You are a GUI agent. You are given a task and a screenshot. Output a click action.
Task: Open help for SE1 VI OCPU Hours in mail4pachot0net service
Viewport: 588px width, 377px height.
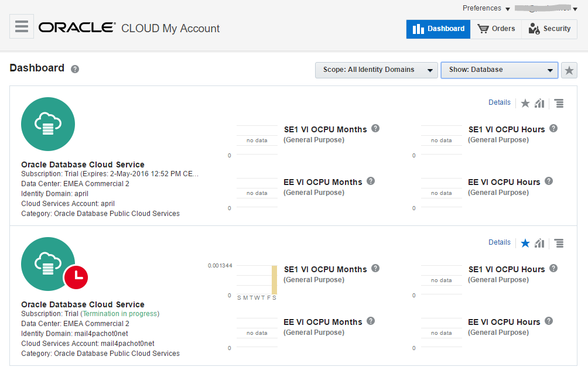coord(553,268)
